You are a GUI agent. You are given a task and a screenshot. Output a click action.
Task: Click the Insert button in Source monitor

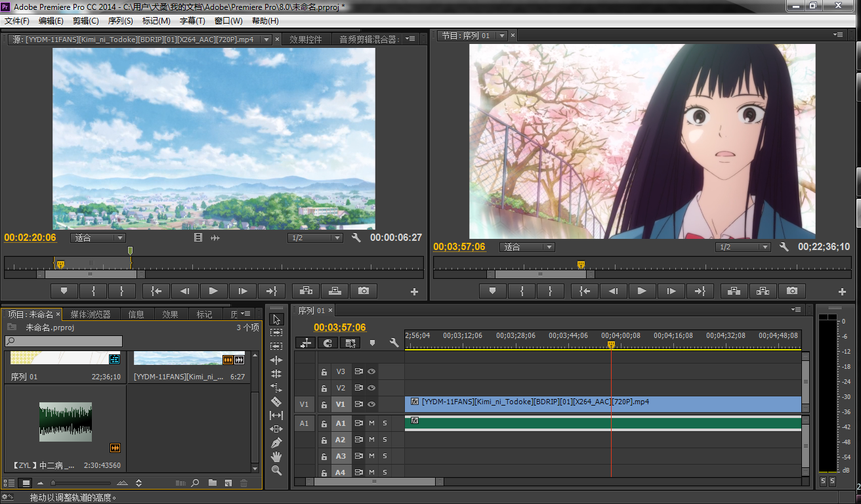click(306, 291)
